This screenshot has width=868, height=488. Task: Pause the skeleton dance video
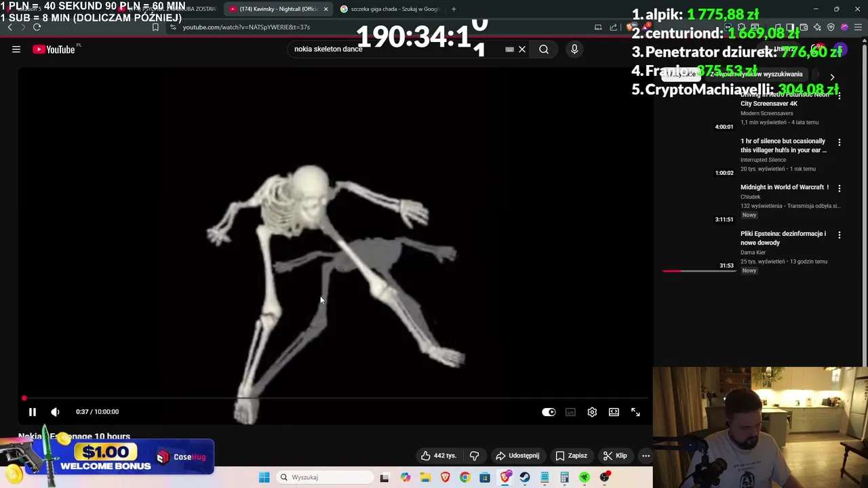(x=32, y=411)
